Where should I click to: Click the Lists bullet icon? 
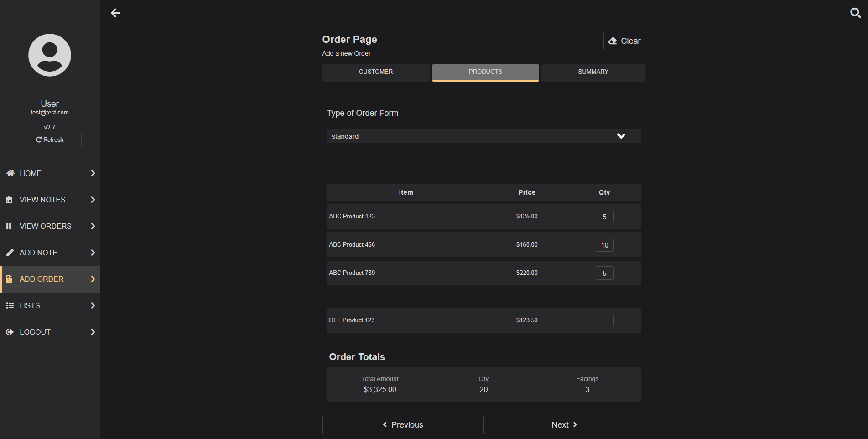click(10, 305)
